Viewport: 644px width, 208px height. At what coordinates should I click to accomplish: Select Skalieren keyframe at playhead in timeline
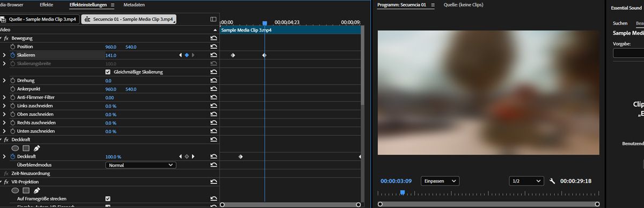coord(265,55)
